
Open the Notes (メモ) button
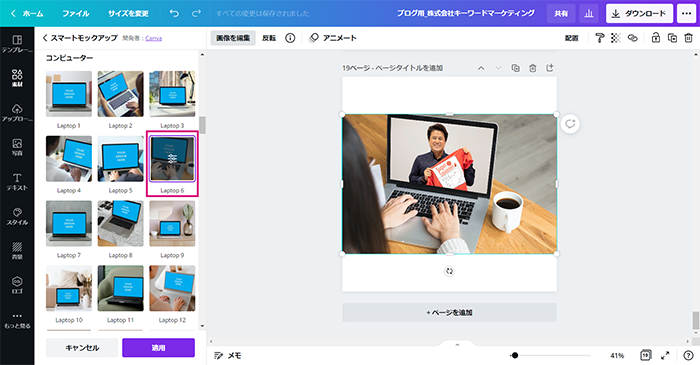click(228, 355)
